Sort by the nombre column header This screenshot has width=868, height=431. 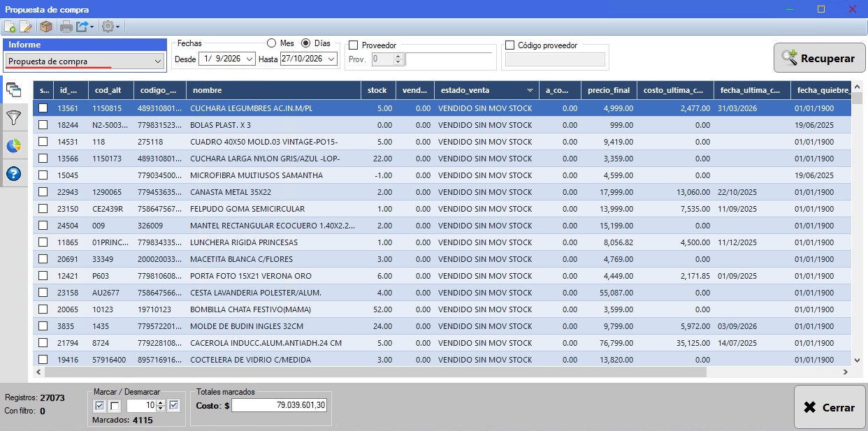point(274,90)
